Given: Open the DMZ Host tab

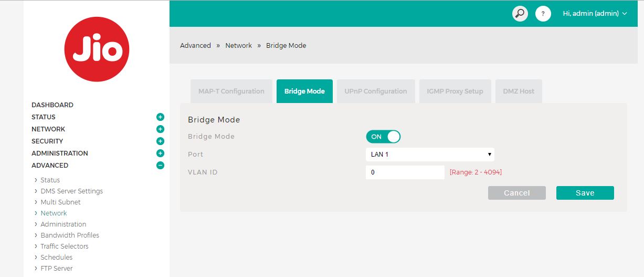Looking at the screenshot, I should click(518, 91).
